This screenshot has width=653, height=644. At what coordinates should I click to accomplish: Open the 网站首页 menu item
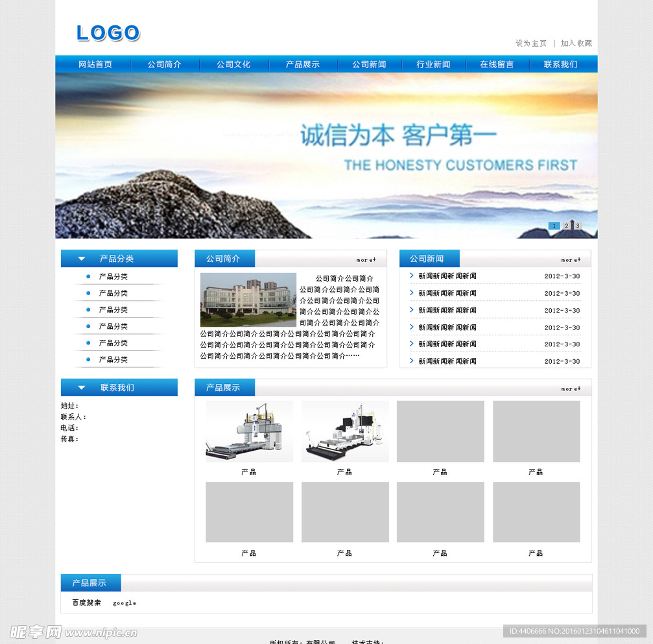(95, 64)
